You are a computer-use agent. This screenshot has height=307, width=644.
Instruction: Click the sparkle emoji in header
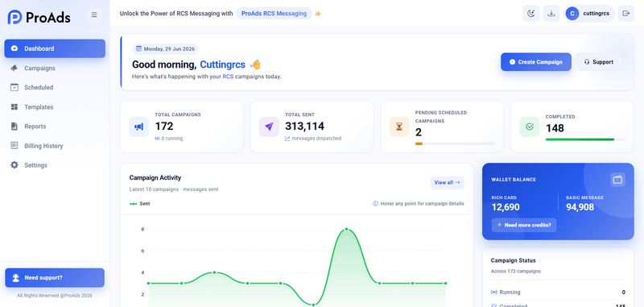point(317,14)
